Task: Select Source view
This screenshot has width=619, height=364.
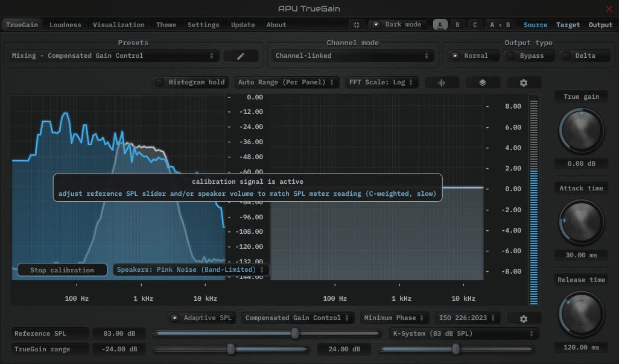Action: 535,25
